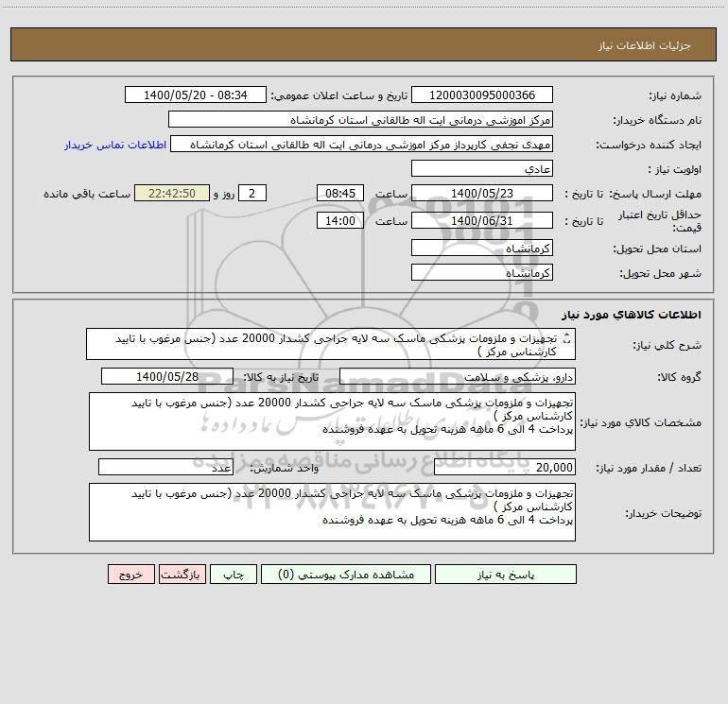Click the خروج exit button

(130, 574)
